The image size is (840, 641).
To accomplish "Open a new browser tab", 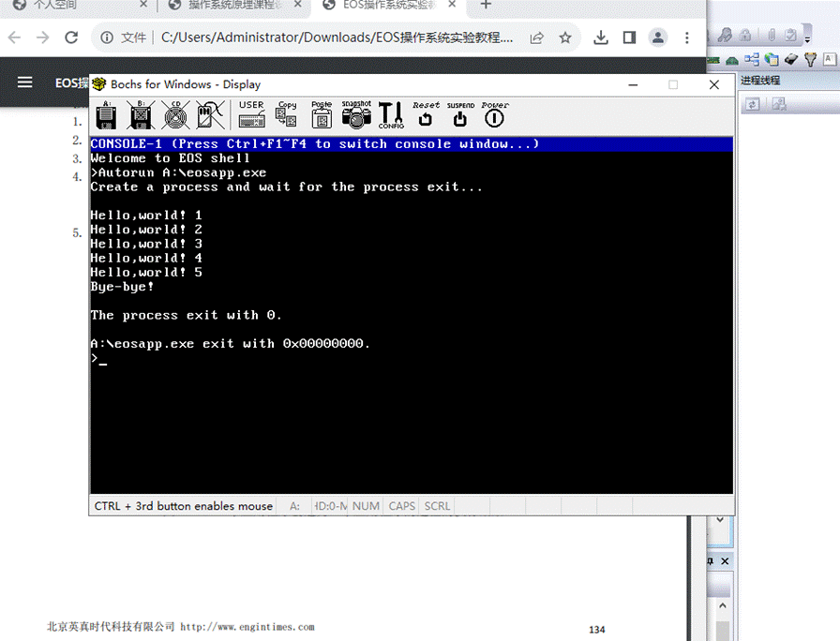I will coord(486,5).
